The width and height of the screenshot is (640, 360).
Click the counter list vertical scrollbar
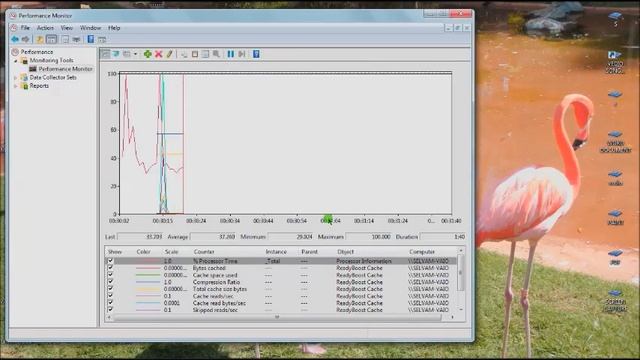pos(461,272)
